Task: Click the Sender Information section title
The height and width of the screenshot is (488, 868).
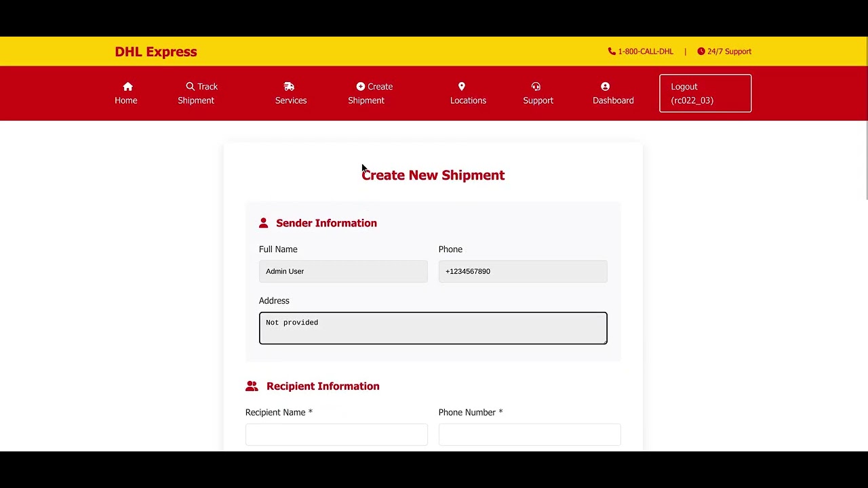Action: 326,223
